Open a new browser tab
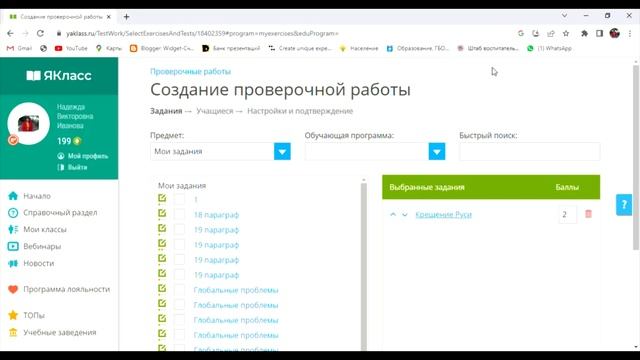The width and height of the screenshot is (640, 360). [x=127, y=17]
